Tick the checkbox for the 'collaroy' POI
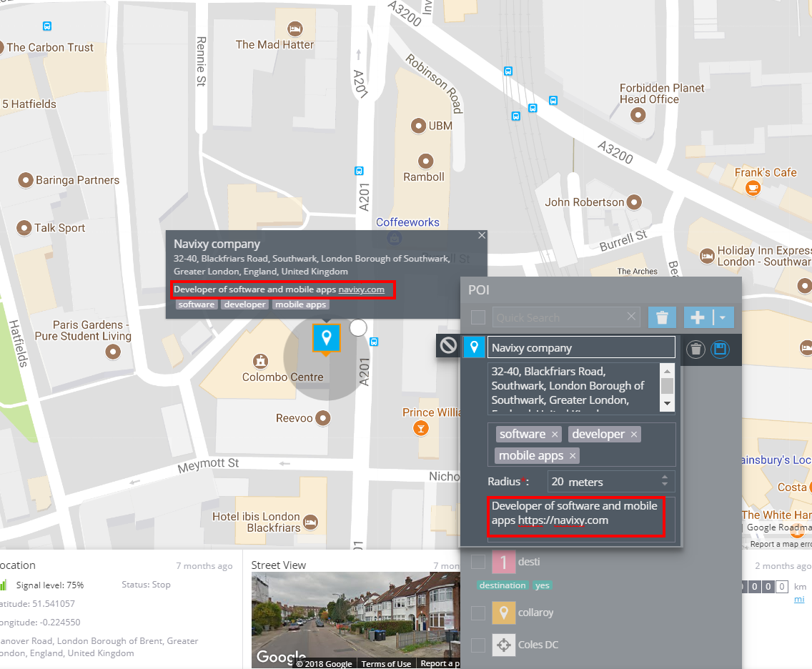This screenshot has height=669, width=812. tap(478, 613)
